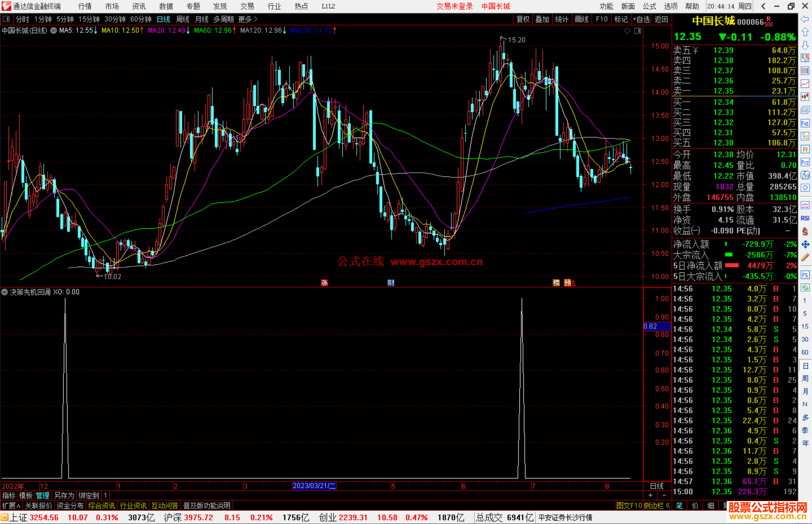The height and width of the screenshot is (524, 812).
Task: Go back with the left arrow sidebar icon
Action: tap(805, 19)
